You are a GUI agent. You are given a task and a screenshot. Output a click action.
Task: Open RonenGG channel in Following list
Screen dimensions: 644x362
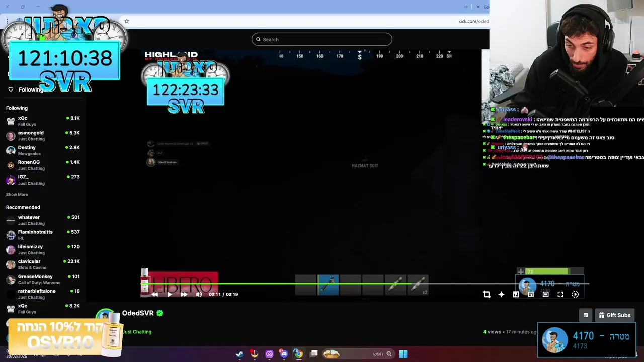tap(43, 165)
